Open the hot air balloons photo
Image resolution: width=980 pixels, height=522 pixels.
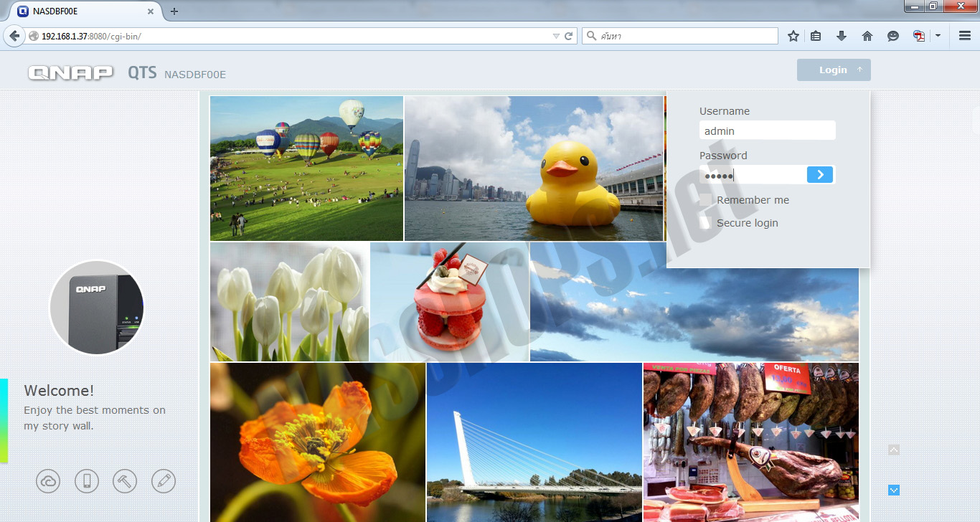(306, 169)
